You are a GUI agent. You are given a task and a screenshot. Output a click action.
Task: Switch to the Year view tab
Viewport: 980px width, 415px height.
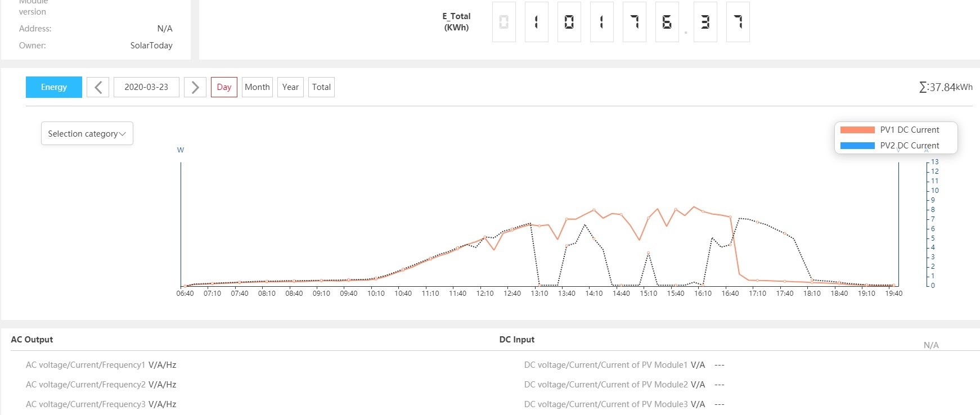tap(290, 87)
